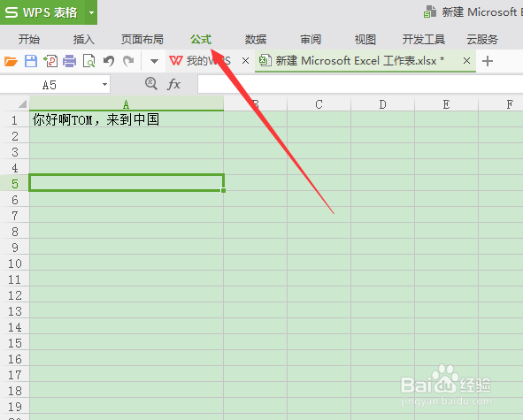The image size is (523, 420).
Task: Click the Save disk icon
Action: (x=31, y=61)
